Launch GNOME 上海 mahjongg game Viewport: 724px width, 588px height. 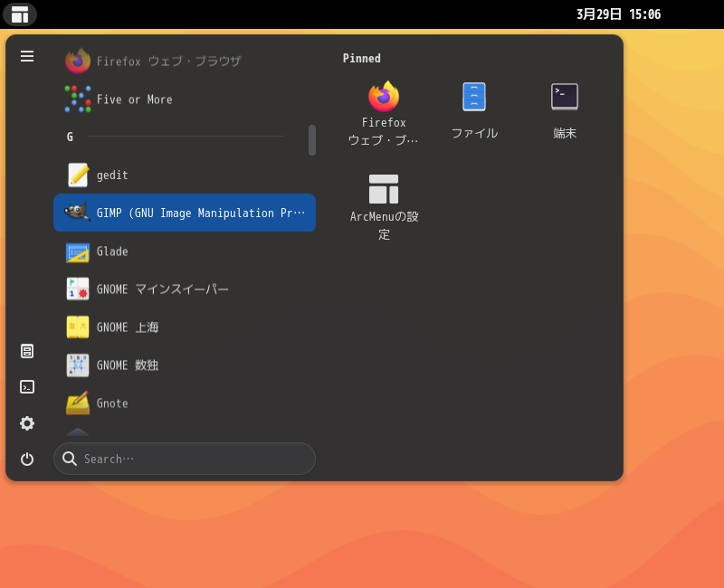tap(185, 327)
